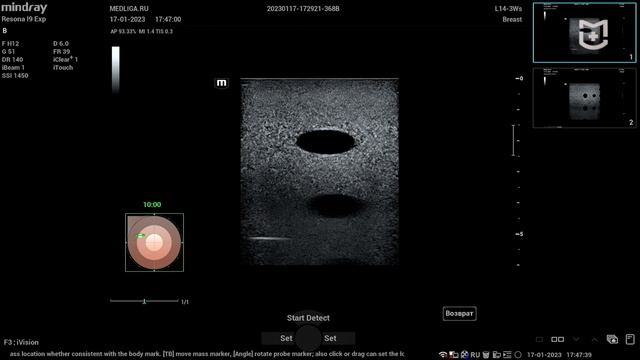The height and width of the screenshot is (360, 640).
Task: Click the image storage icon at bottom right
Action: (612, 339)
